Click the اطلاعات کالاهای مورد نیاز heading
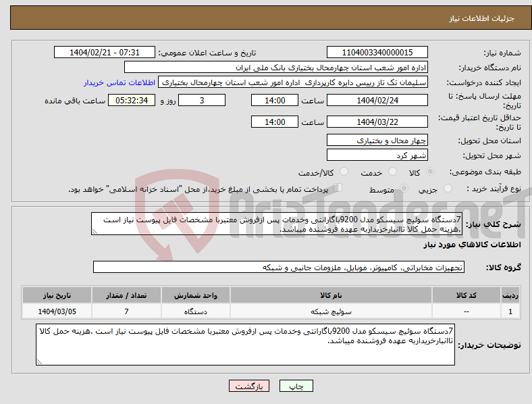532x404 pixels. point(472,245)
